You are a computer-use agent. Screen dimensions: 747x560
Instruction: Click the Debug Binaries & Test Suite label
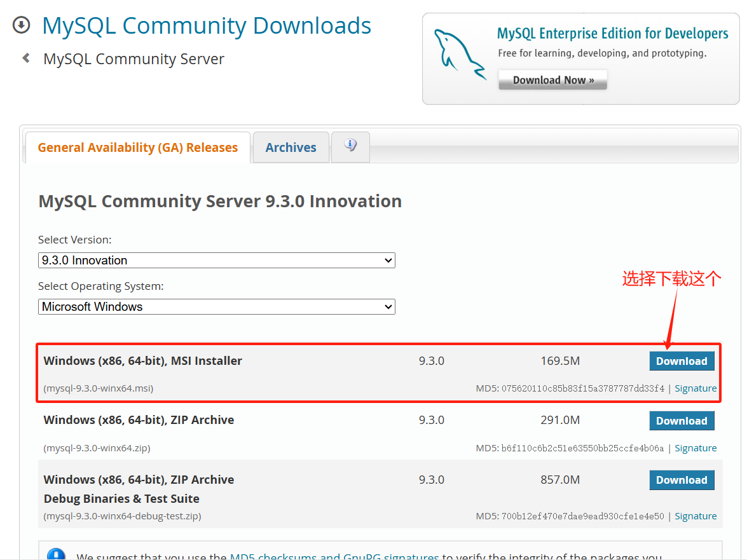[x=121, y=498]
